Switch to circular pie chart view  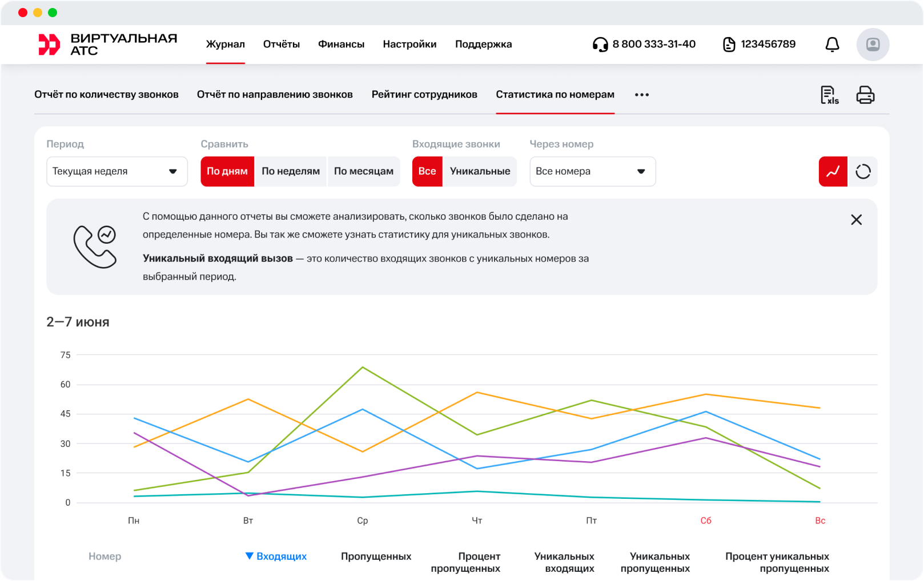pos(863,171)
